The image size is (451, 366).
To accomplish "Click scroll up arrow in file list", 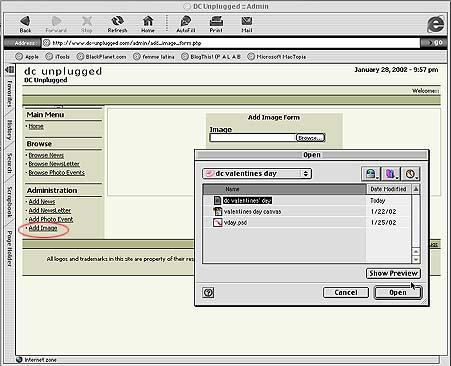I will click(x=416, y=252).
